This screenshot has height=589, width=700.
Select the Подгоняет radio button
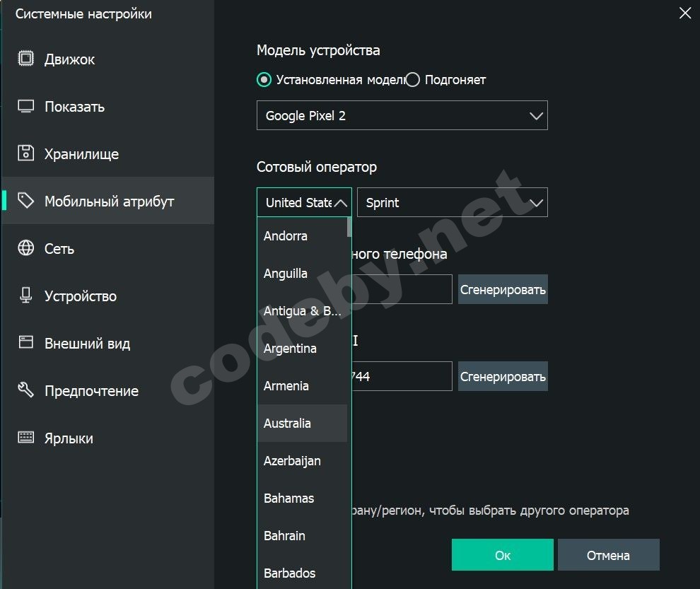point(413,80)
